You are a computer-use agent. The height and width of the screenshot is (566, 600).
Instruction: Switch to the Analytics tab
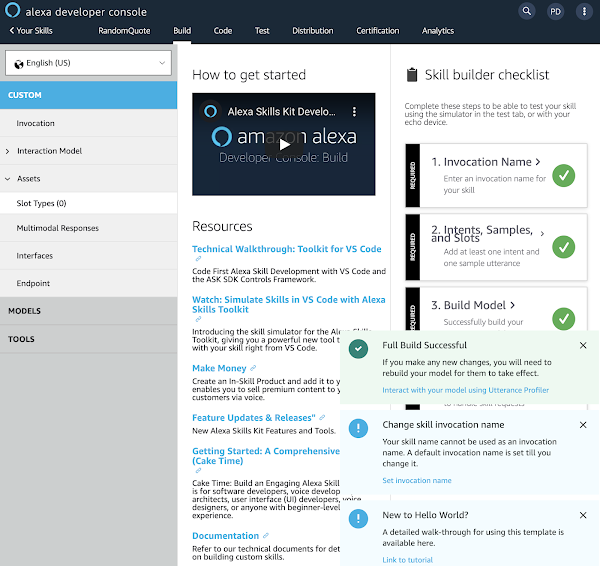[438, 31]
